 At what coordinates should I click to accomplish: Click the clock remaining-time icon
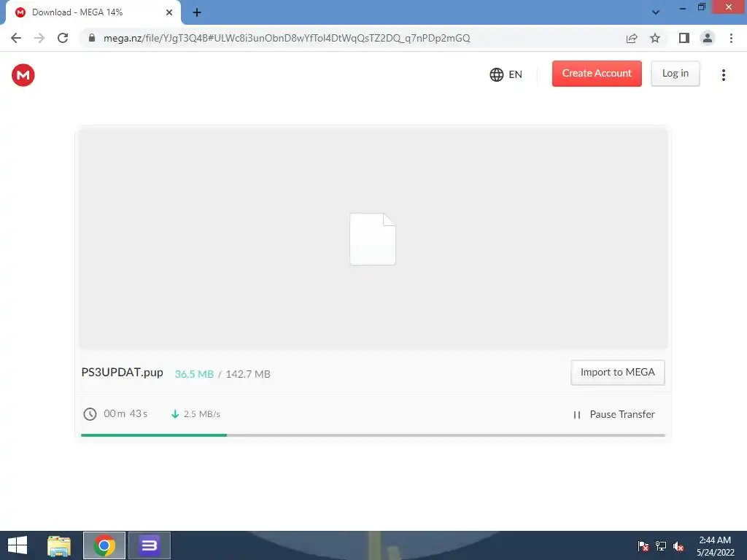[90, 414]
